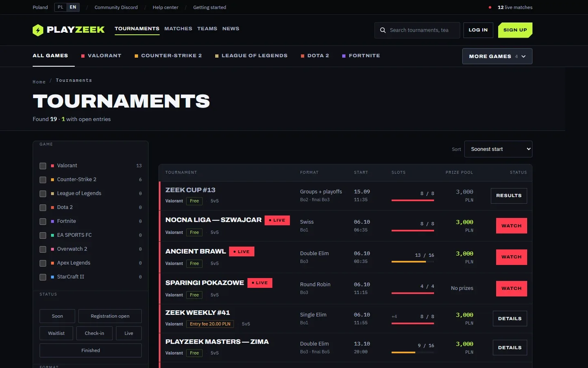588x368 pixels.
Task: Open the News nav tab
Action: pos(231,29)
